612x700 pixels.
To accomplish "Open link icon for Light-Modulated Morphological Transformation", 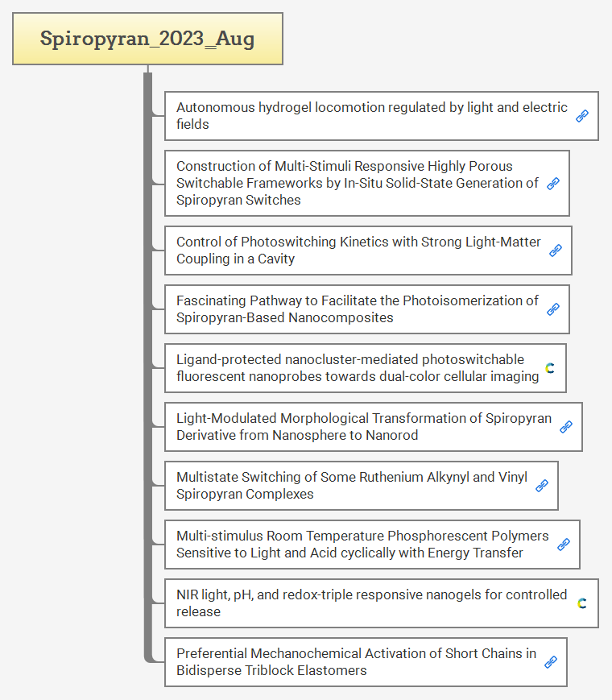I will pos(566,427).
